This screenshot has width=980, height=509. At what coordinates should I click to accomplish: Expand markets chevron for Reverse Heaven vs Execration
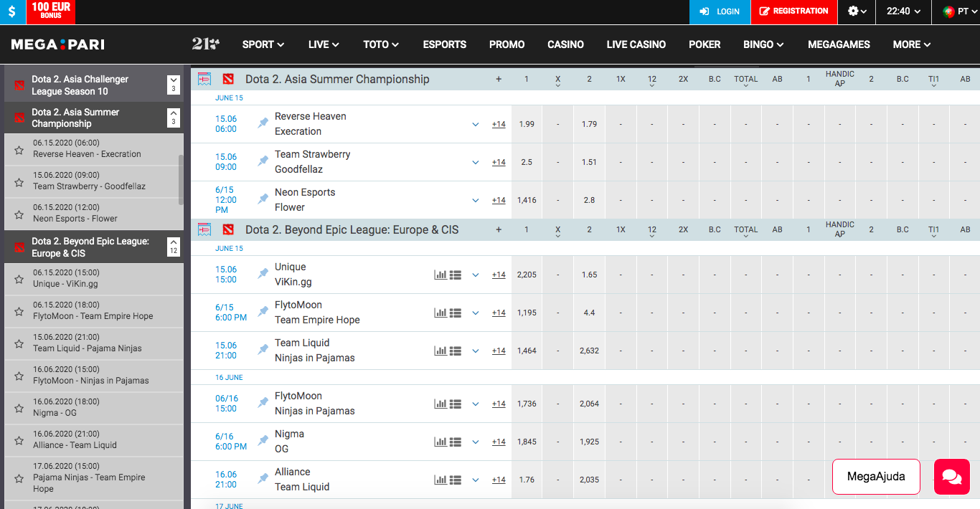[x=475, y=124]
